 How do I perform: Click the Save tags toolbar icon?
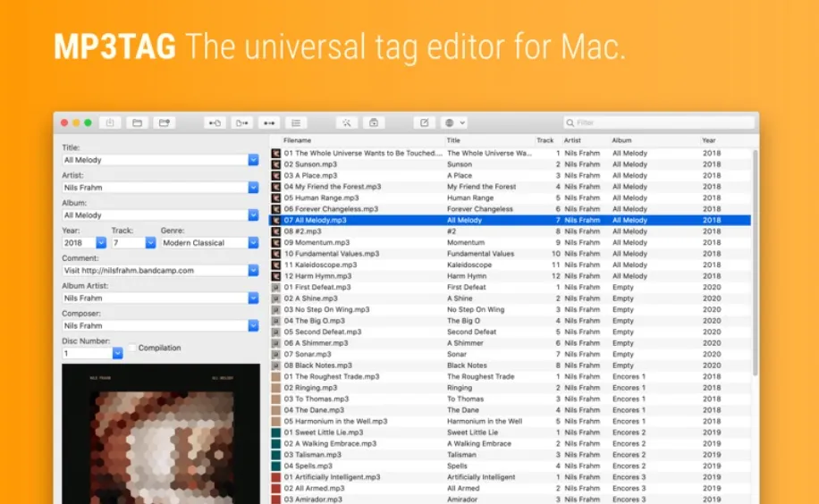click(x=110, y=122)
